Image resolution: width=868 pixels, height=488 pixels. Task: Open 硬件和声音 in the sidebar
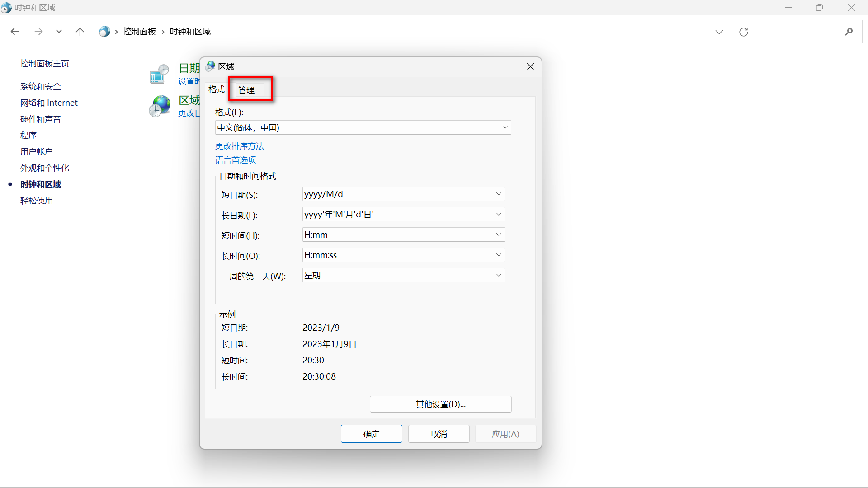click(40, 119)
